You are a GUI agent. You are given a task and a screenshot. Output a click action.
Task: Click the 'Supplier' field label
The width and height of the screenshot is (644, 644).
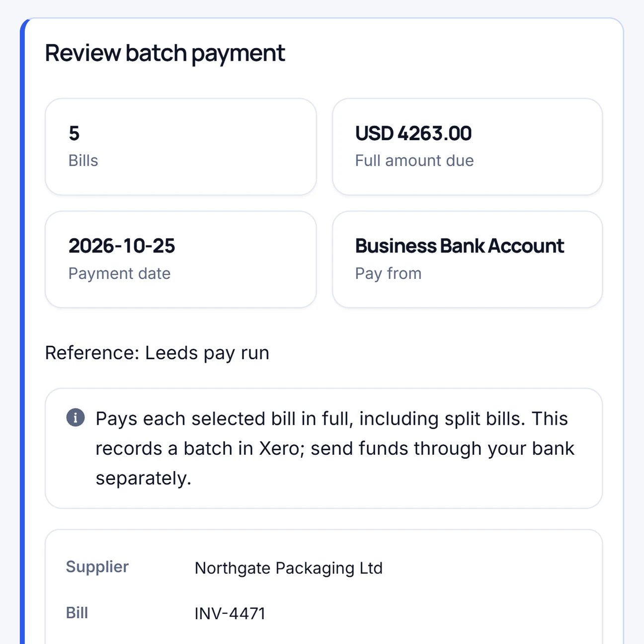click(97, 567)
